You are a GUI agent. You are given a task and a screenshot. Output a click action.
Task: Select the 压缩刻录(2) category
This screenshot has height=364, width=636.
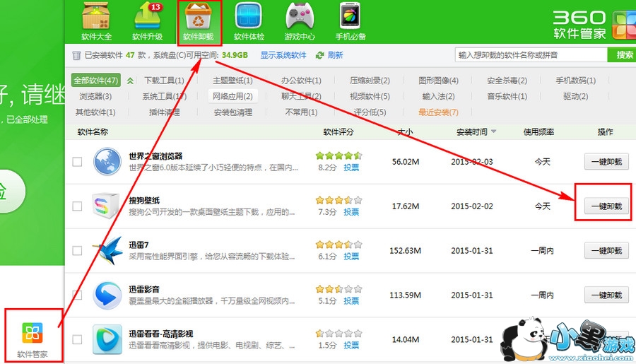pos(370,81)
